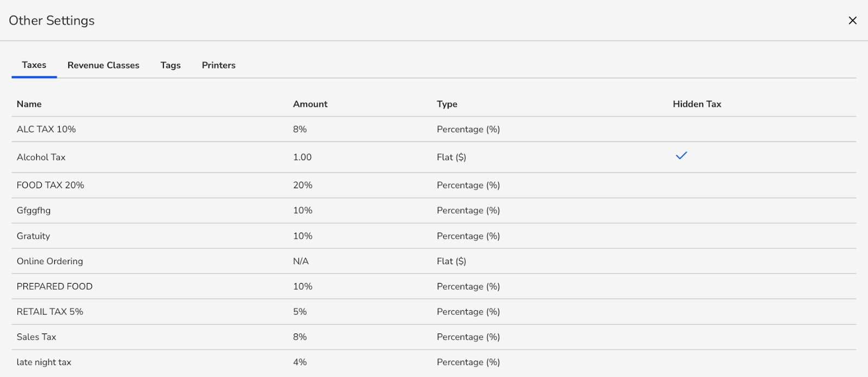Select the Alcohol Tax entry
The height and width of the screenshot is (377, 868).
click(x=41, y=157)
